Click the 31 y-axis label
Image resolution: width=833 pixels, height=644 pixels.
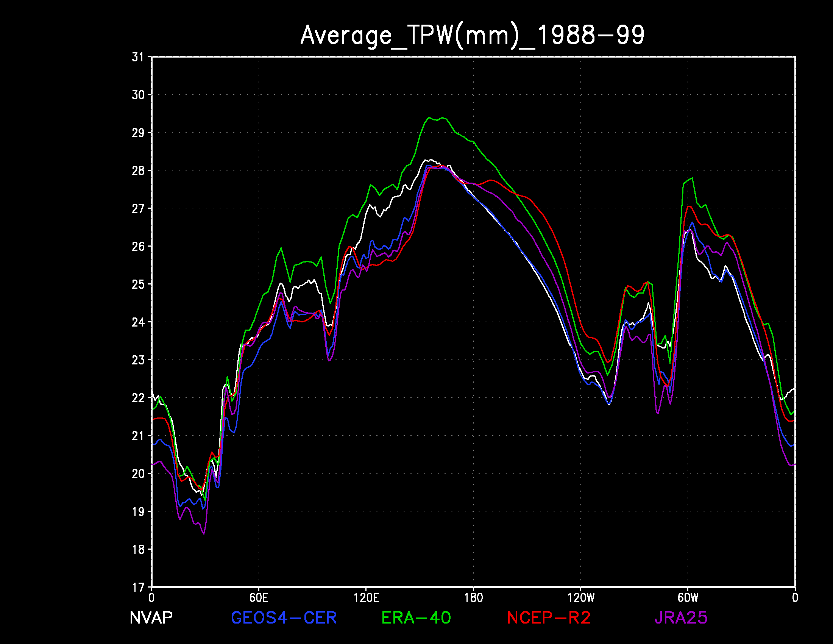pyautogui.click(x=138, y=57)
